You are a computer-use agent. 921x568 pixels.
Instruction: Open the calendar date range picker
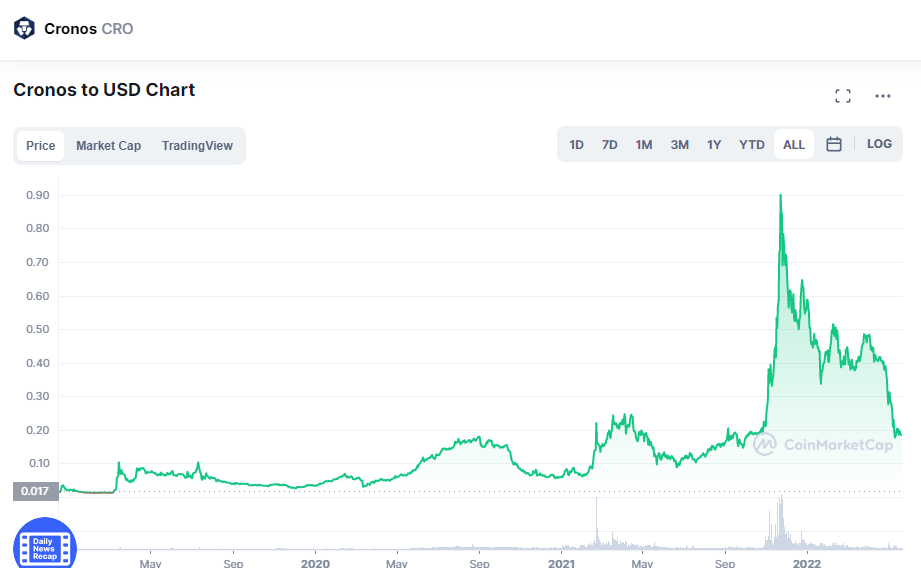833,144
